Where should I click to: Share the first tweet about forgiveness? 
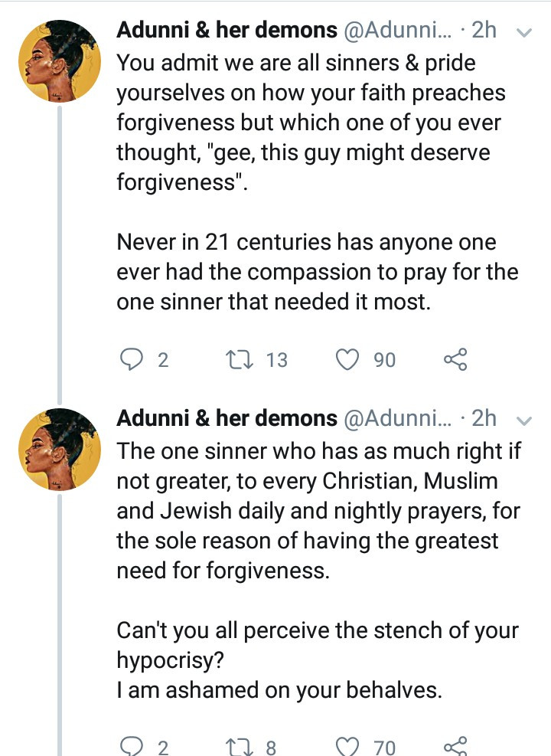pyautogui.click(x=455, y=359)
